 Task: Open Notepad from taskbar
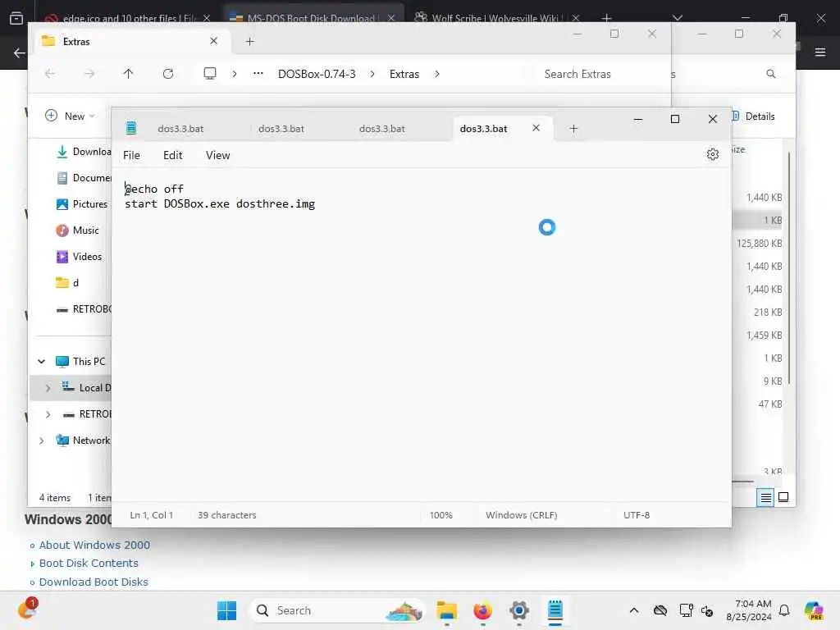555,610
